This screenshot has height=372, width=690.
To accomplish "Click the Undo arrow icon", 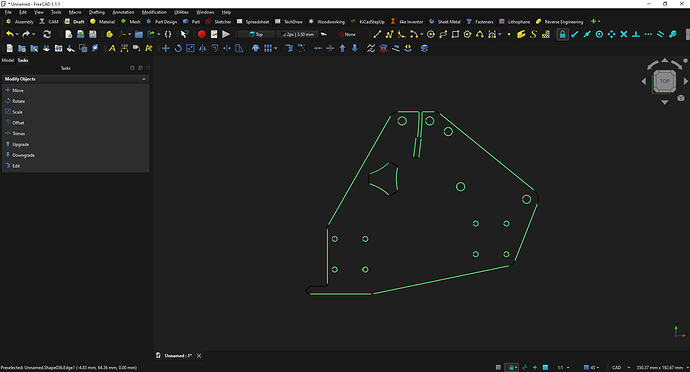I will 10,34.
